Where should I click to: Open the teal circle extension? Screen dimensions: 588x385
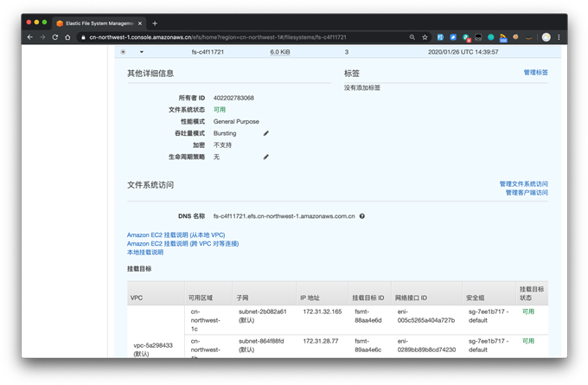491,37
